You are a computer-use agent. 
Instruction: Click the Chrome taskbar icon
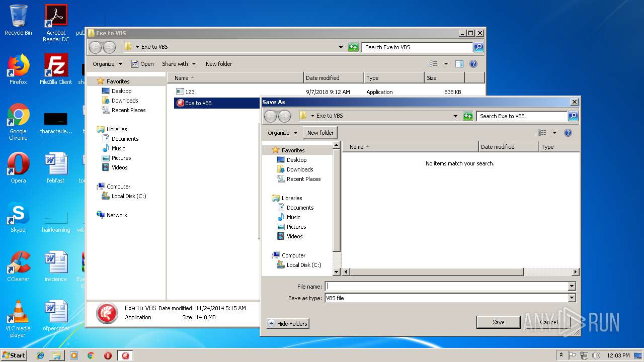[x=91, y=355]
